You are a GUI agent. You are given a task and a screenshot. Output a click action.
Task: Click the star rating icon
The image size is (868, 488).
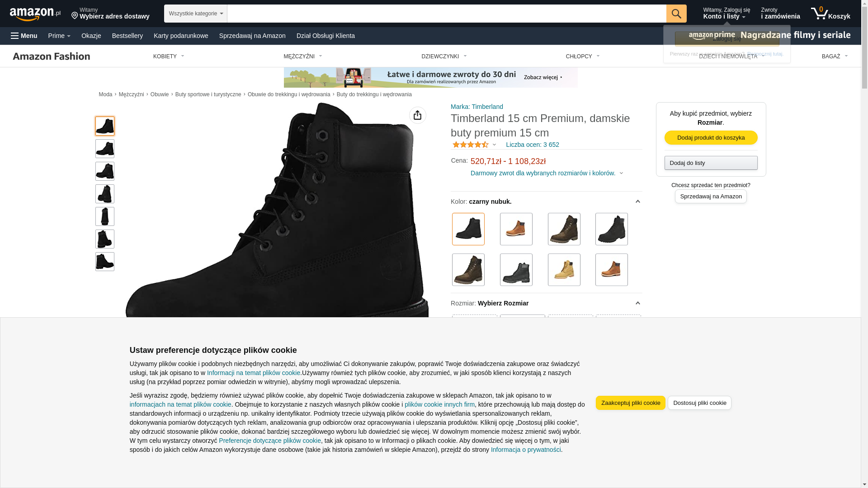coord(470,145)
